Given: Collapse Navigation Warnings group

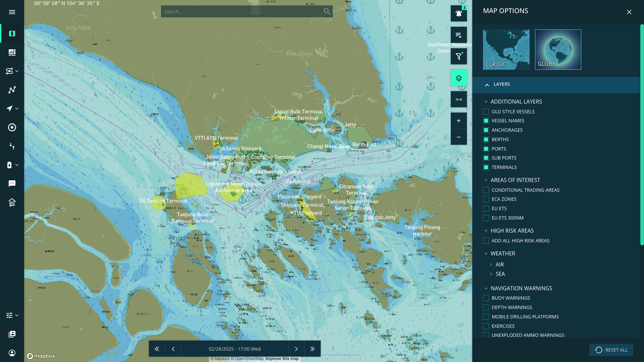Looking at the screenshot, I should [x=486, y=288].
